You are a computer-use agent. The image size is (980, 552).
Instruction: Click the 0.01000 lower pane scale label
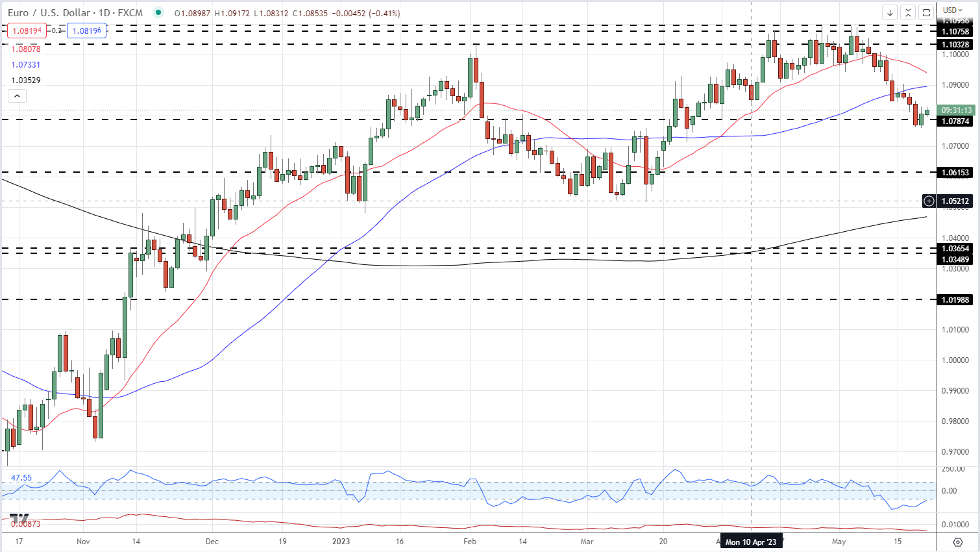(x=955, y=525)
